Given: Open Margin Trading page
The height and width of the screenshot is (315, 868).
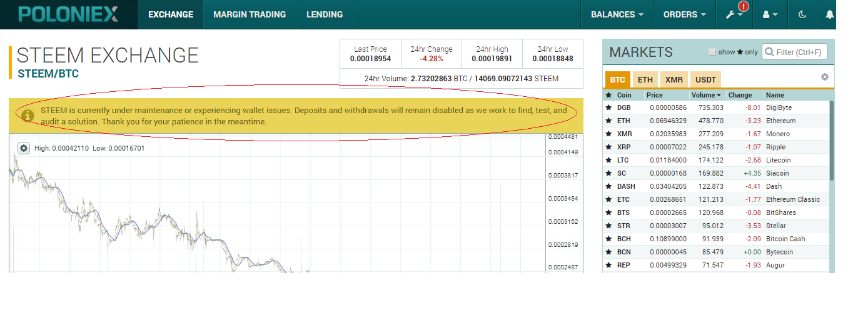Looking at the screenshot, I should 250,14.
